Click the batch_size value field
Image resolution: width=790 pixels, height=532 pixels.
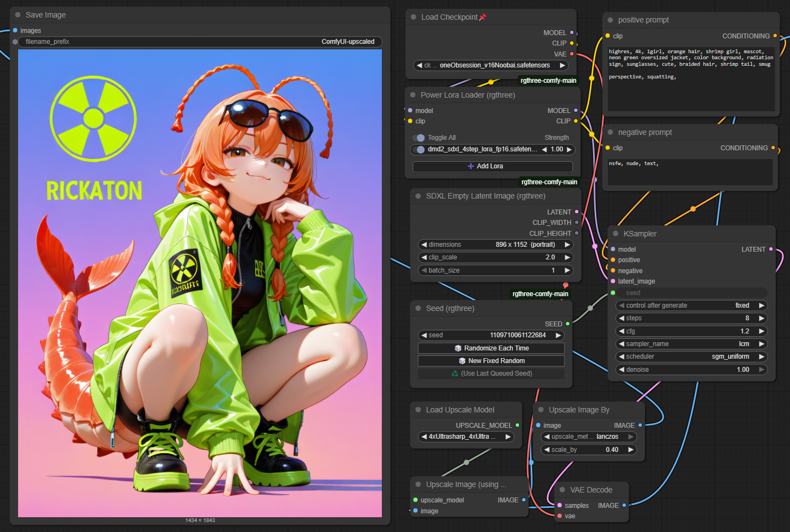496,270
